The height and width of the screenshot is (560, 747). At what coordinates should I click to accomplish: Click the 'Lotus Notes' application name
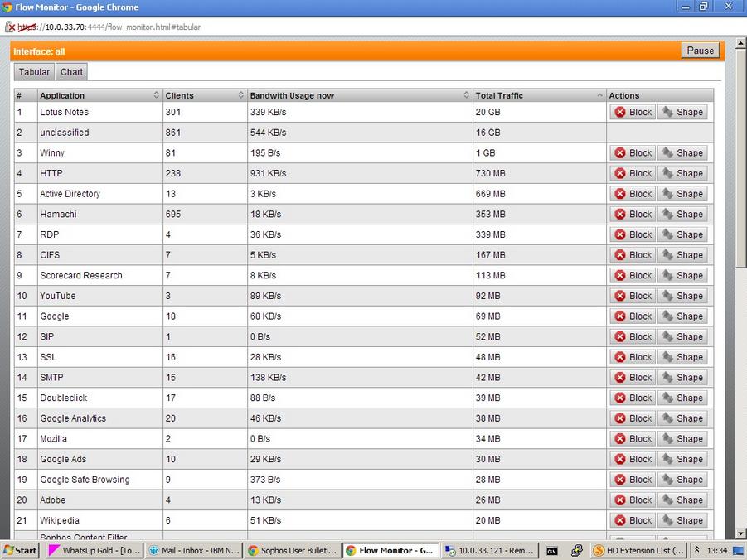pos(65,112)
